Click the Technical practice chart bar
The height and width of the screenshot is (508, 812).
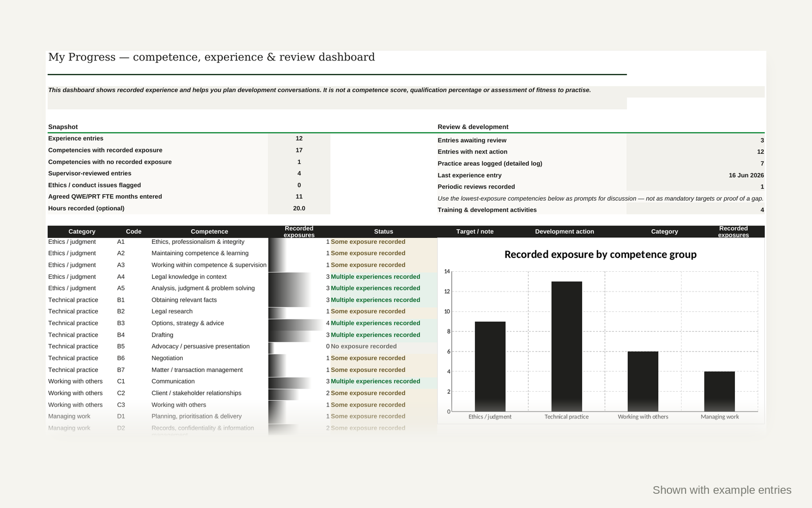pos(566,346)
